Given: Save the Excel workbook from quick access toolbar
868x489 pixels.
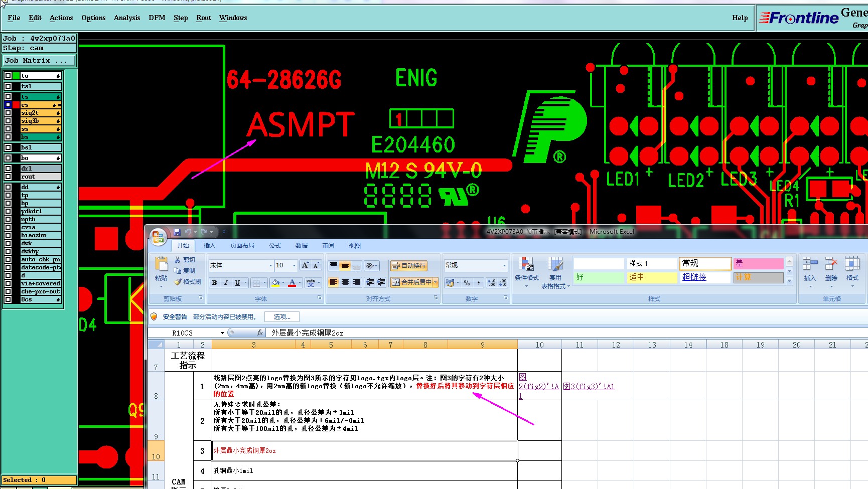Looking at the screenshot, I should click(177, 232).
